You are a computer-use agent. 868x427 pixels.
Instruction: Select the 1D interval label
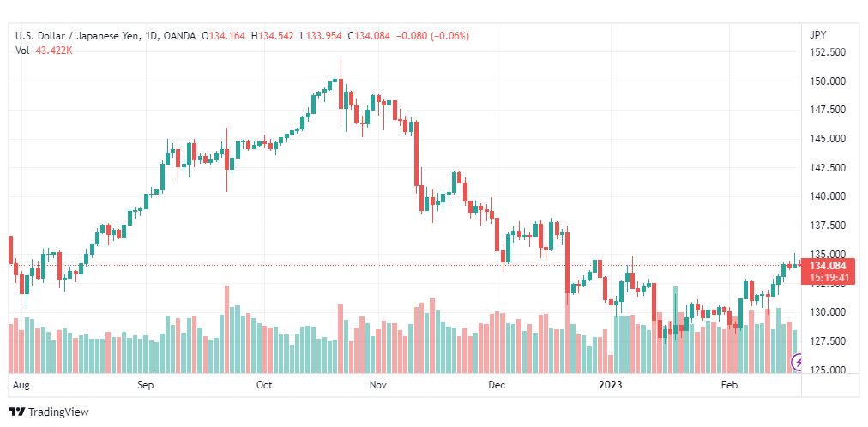[x=151, y=36]
